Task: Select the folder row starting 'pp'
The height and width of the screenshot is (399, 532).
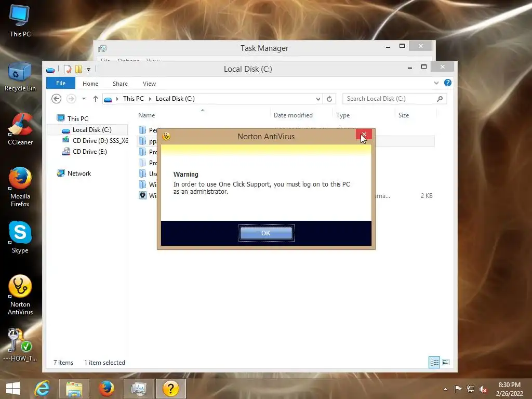Action: point(286,141)
